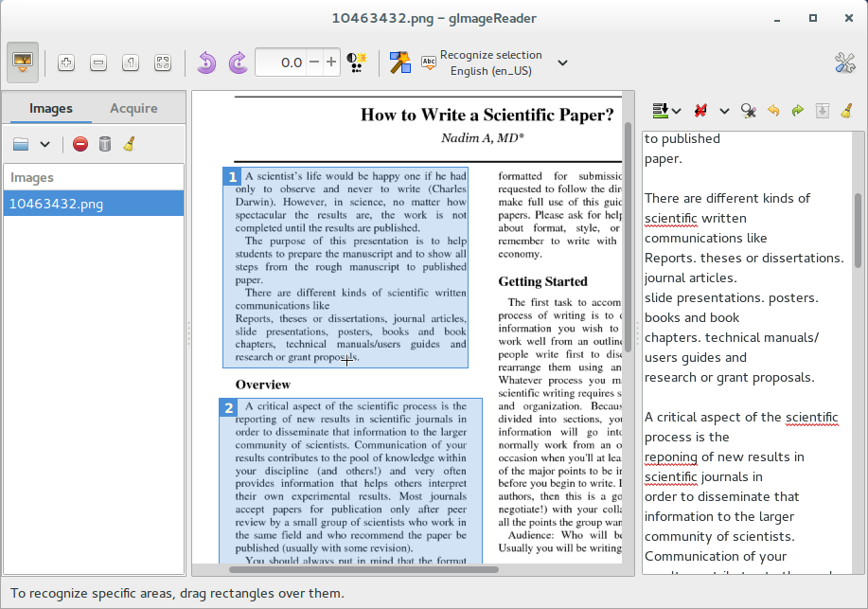Click the zoom out icon
Viewport: 868px width, 609px height.
98,63
